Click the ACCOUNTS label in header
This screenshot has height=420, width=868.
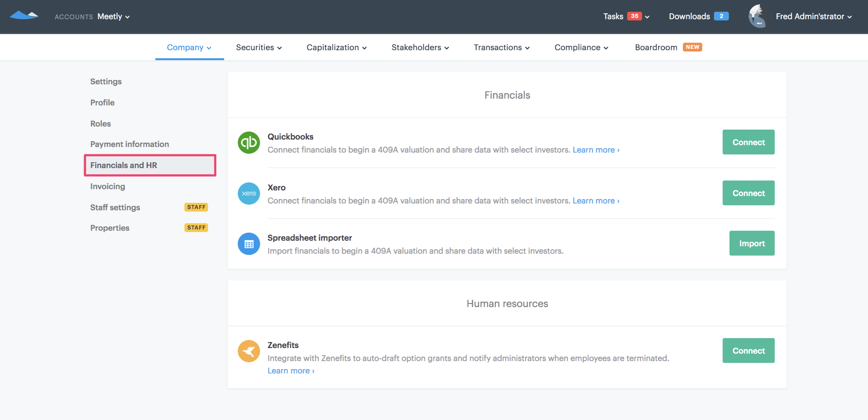74,17
